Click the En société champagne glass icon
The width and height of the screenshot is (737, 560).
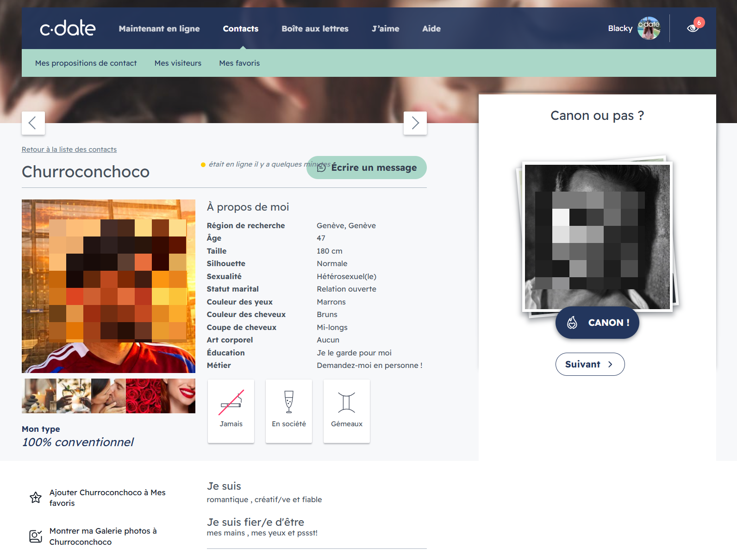click(289, 402)
